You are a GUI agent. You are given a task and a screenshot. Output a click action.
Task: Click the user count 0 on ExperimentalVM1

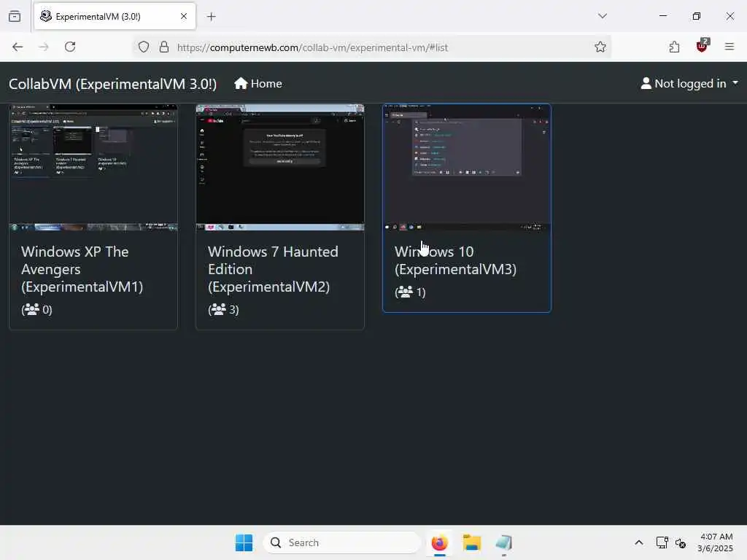36,309
